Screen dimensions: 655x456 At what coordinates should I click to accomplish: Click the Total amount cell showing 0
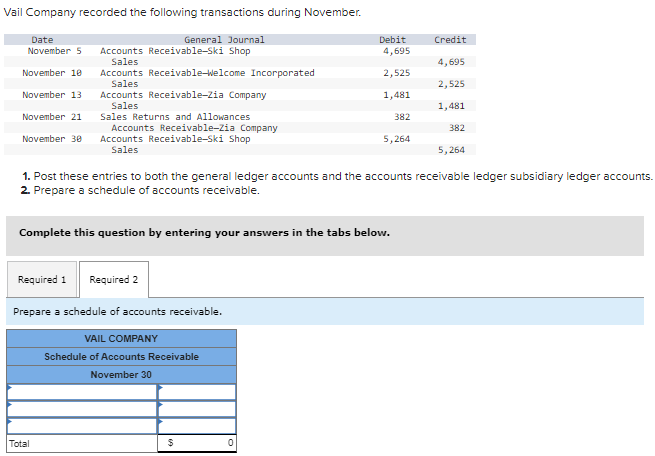tap(197, 443)
